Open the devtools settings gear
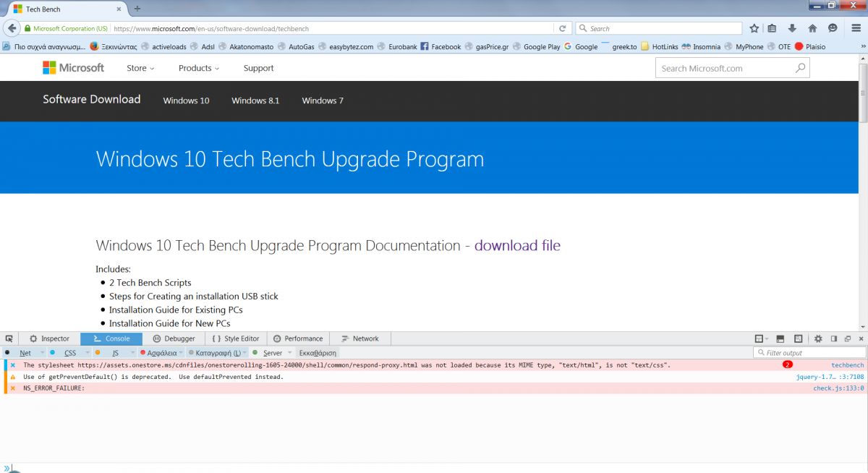Viewport: 868px width, 473px height. (818, 338)
